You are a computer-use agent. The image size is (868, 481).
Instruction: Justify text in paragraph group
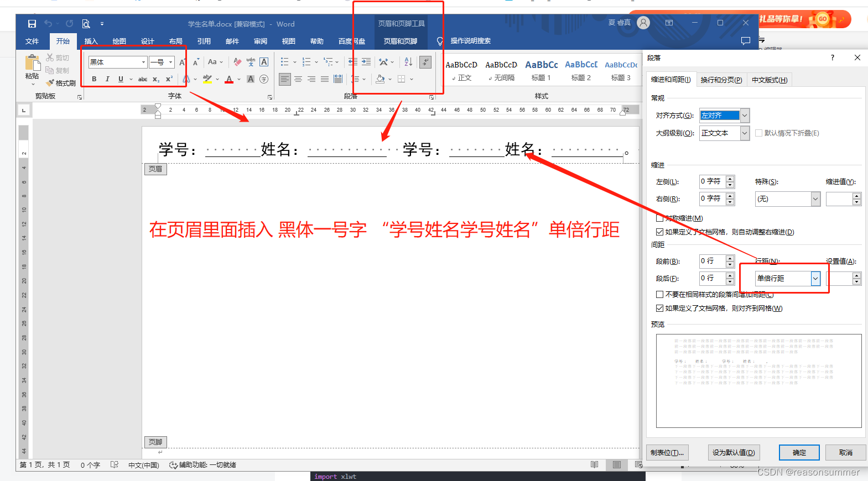click(325, 79)
